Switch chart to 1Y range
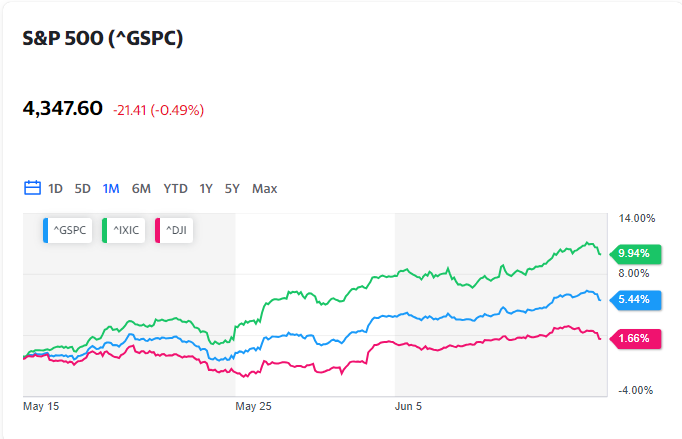682x439 pixels. [x=206, y=188]
